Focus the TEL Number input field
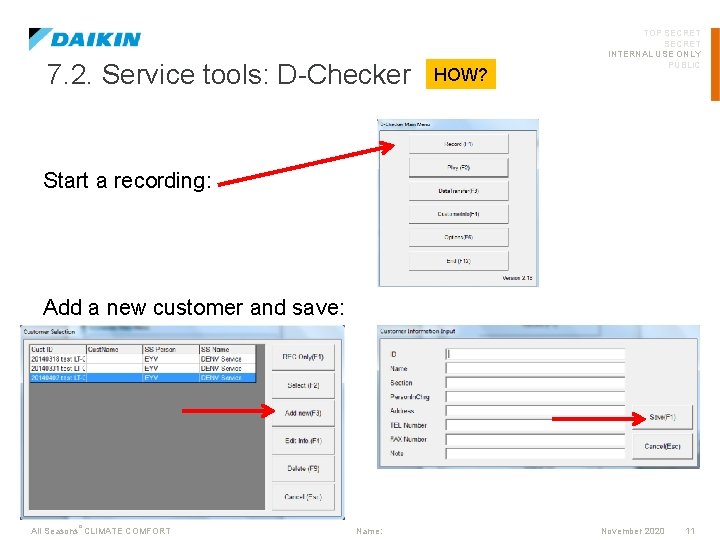Image resolution: width=720 pixels, height=540 pixels. click(535, 425)
